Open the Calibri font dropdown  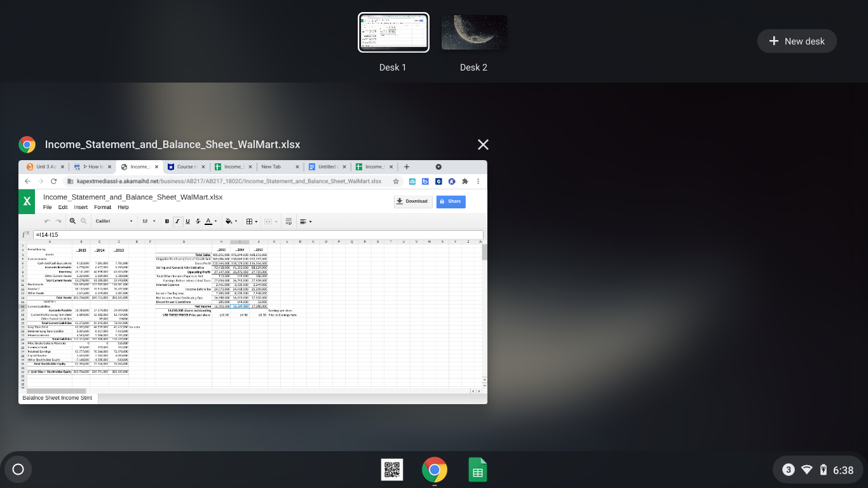click(114, 221)
